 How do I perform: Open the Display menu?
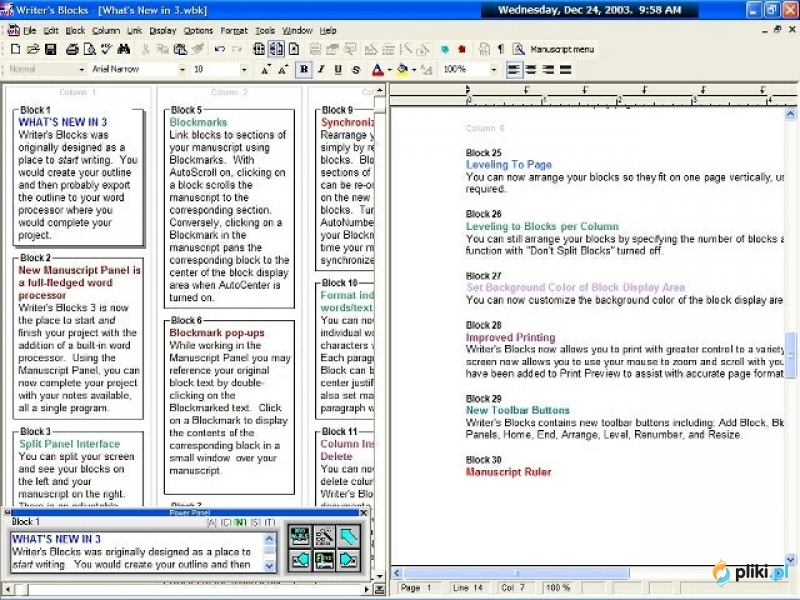tap(163, 31)
